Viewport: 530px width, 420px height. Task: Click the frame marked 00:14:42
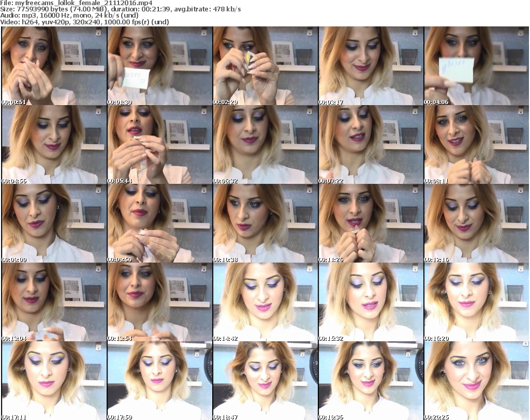click(266, 302)
